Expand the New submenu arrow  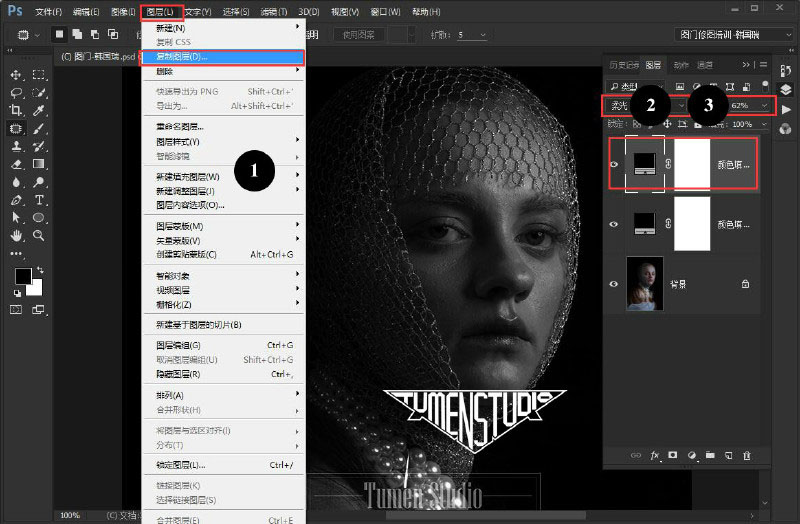297,27
